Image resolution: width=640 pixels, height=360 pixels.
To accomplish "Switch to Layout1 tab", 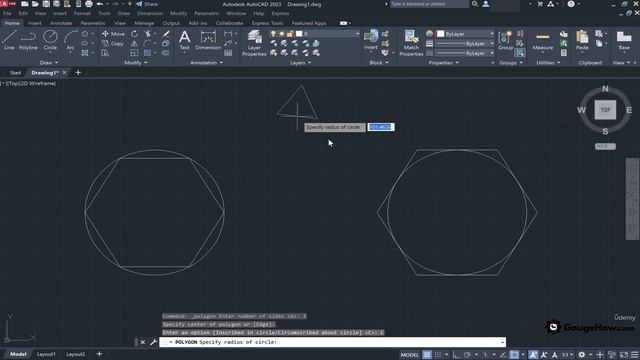I will click(x=46, y=354).
